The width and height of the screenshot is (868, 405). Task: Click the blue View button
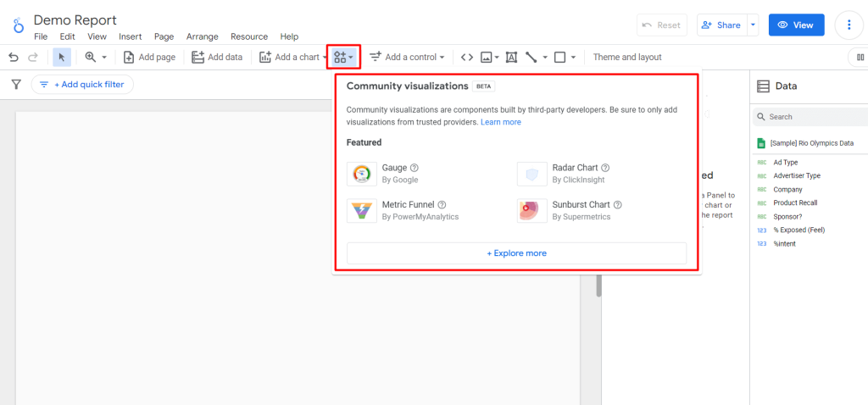[796, 25]
